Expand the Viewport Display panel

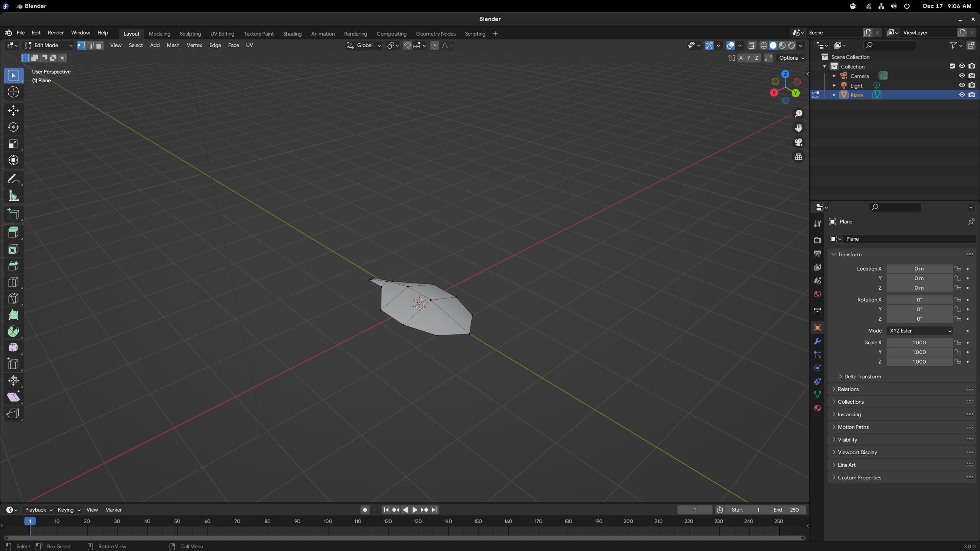902,452
